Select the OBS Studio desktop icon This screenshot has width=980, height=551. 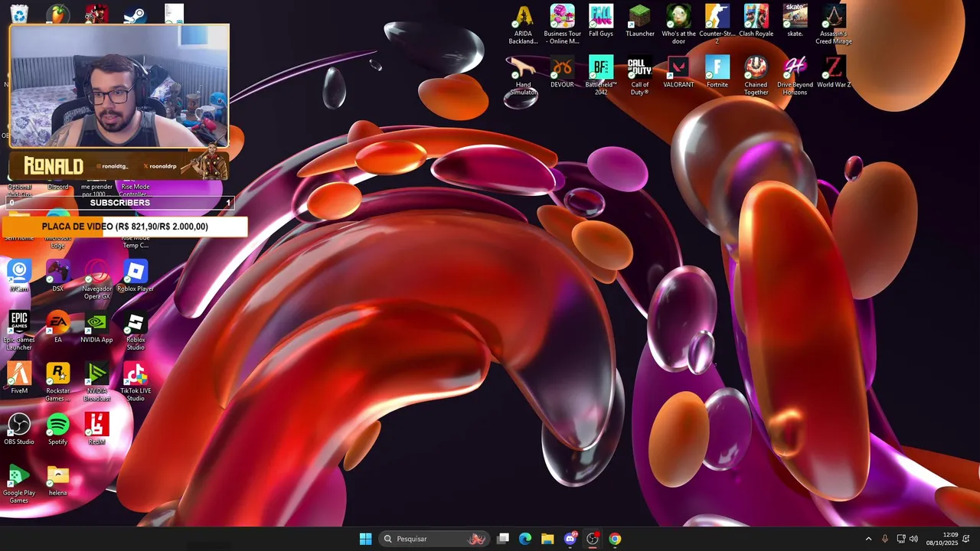pos(19,429)
